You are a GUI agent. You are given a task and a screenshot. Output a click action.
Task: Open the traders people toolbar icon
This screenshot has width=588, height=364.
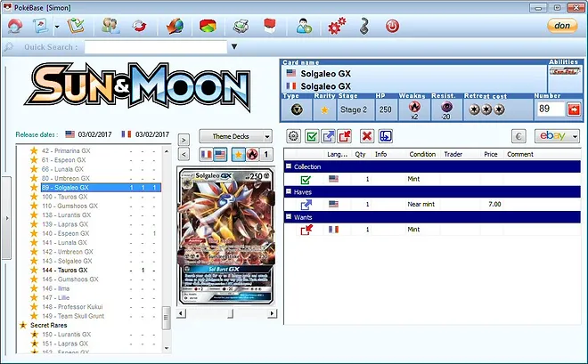coord(110,26)
